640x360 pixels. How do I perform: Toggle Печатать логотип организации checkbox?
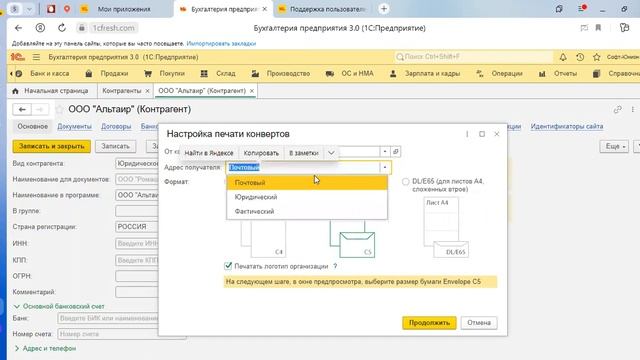pos(228,266)
